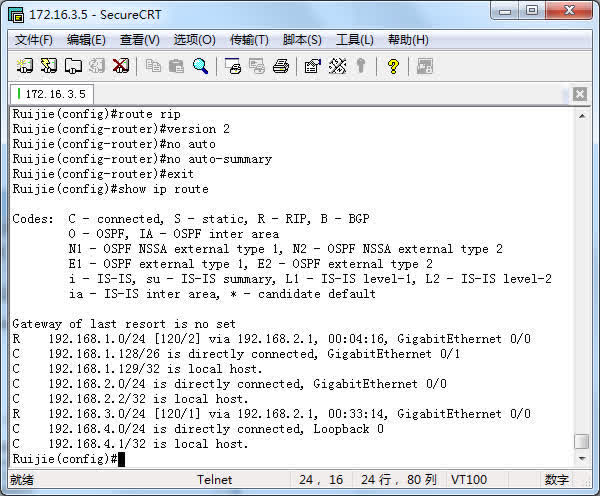
Task: Open the 编辑(E) menu
Action: [86, 40]
